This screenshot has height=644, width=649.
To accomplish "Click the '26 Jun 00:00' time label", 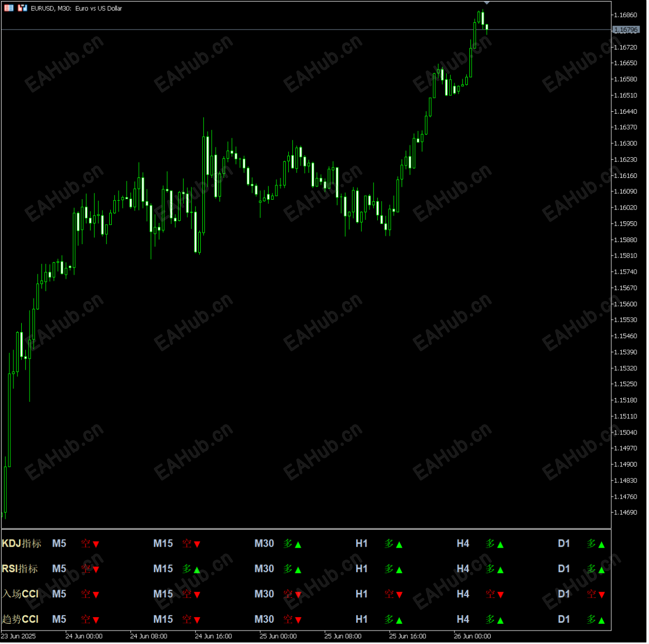I will pyautogui.click(x=473, y=636).
